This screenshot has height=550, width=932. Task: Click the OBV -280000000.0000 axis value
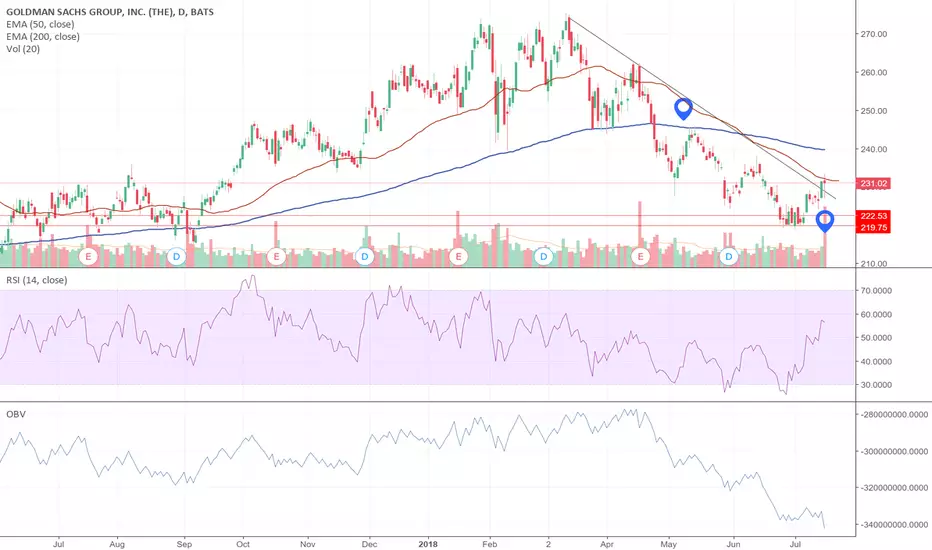[894, 414]
